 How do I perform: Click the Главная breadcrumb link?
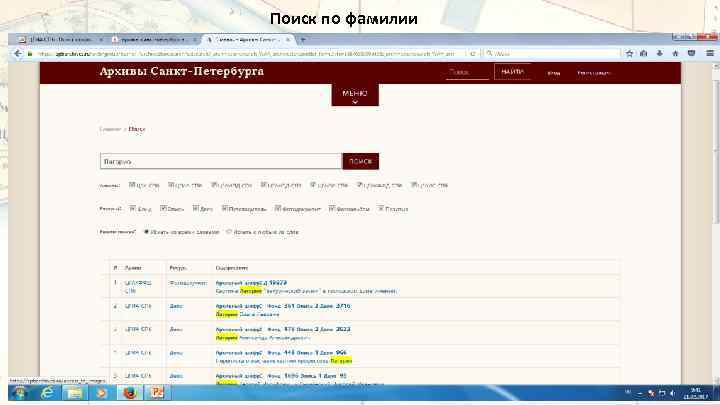110,129
